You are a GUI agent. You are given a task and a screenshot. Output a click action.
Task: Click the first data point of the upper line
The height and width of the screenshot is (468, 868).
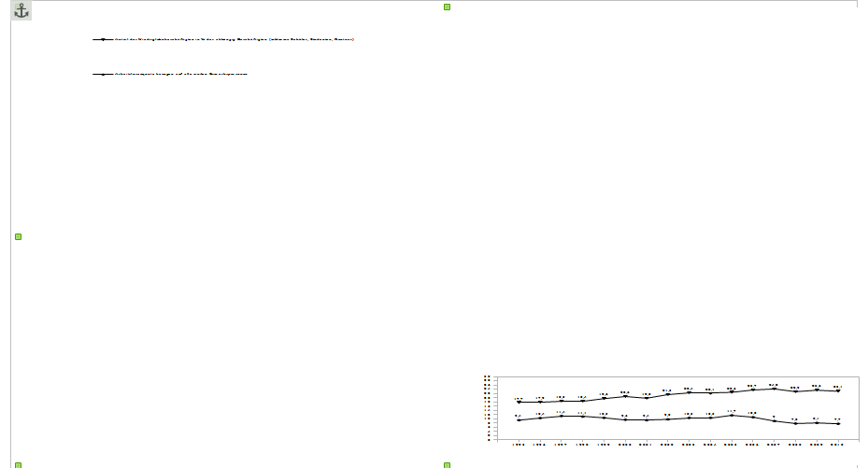point(519,402)
